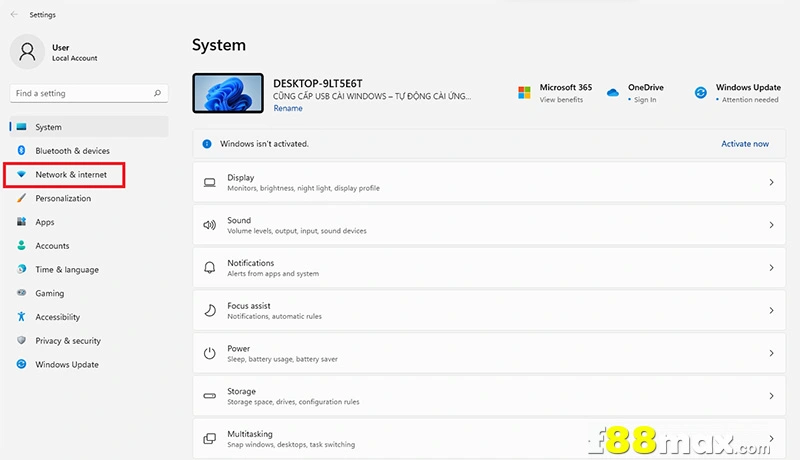800x460 pixels.
Task: Click the back arrow in Settings header
Action: (14, 15)
